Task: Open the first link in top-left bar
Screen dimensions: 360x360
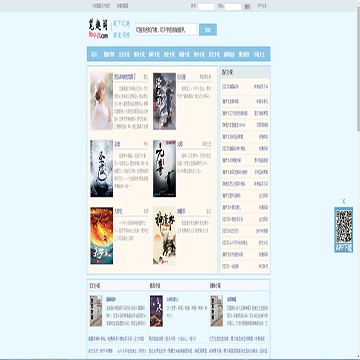Action: 101,6
